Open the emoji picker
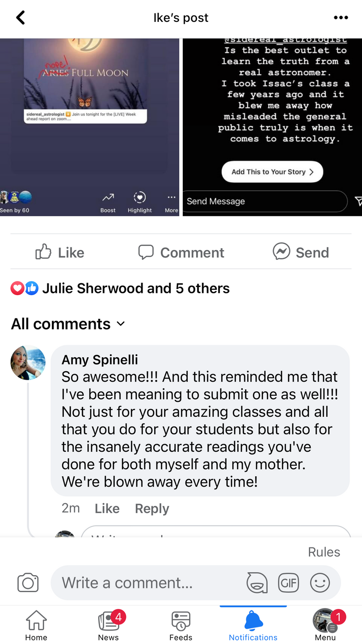 320,583
